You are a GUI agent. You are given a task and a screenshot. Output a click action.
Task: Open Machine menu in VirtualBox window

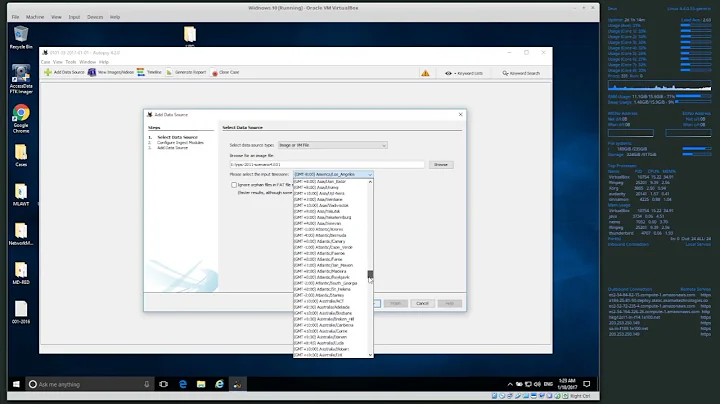point(35,17)
